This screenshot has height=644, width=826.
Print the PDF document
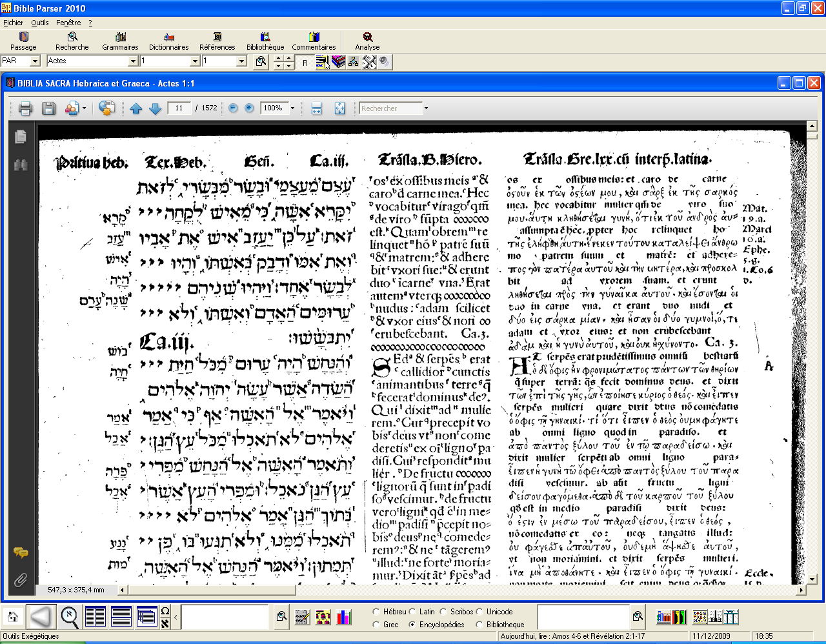coord(25,108)
